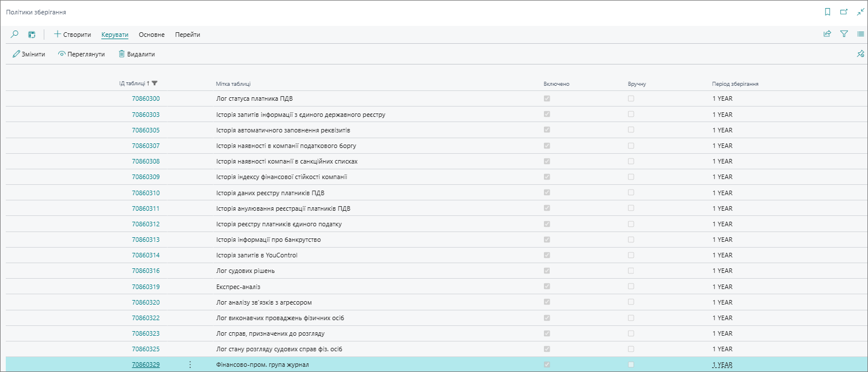Switch to the Основне menu tab
This screenshot has width=868, height=372.
click(152, 35)
